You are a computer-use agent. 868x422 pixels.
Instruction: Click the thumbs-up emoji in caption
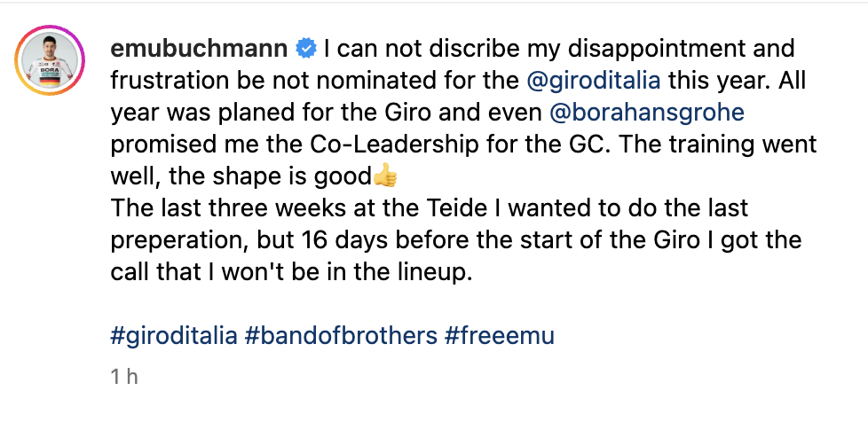(385, 177)
